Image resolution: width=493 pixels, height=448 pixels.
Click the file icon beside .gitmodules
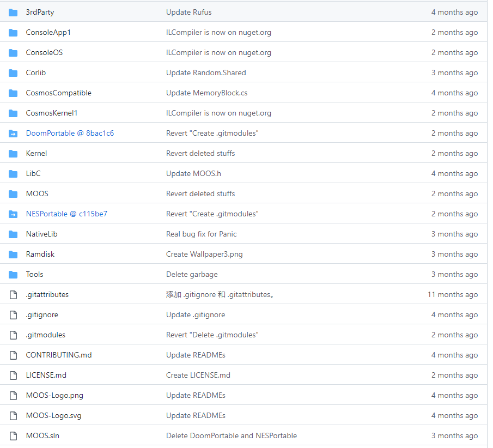pos(13,335)
